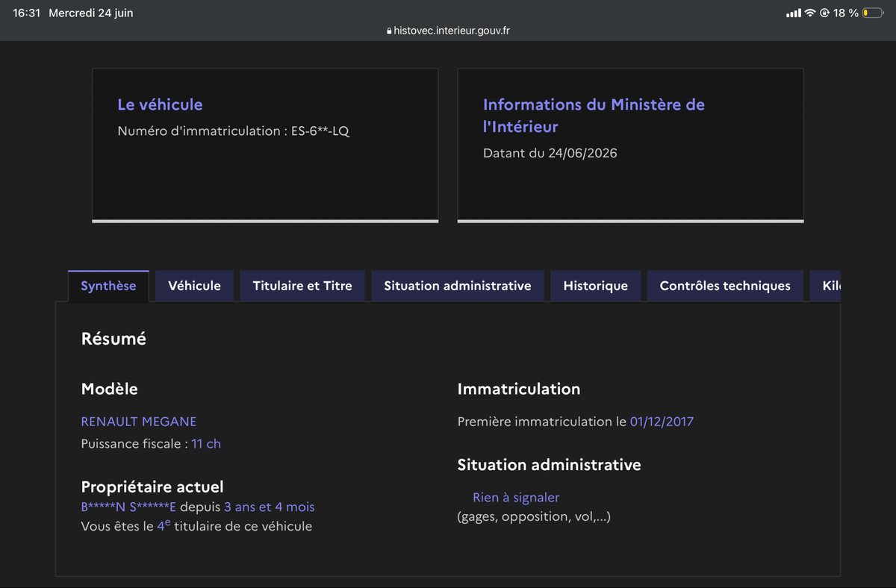Tap the Informations du Ministère de l'Intérieur heading
The width and height of the screenshot is (896, 588).
coord(594,116)
